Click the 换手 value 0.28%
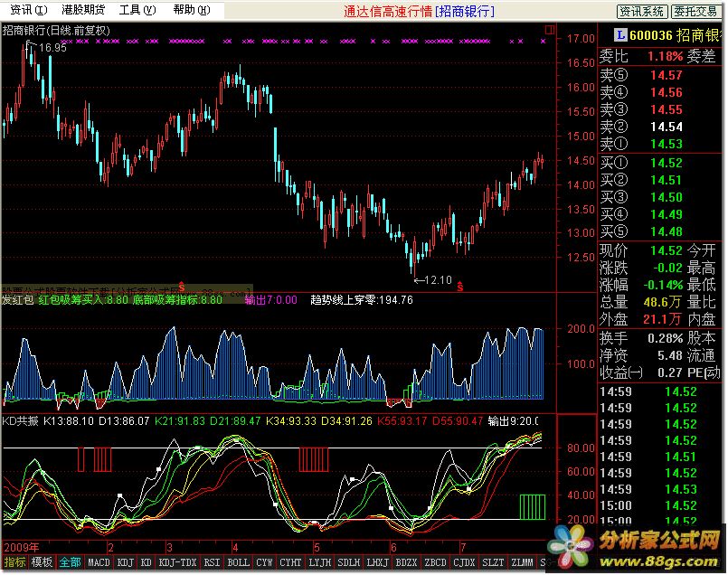 point(665,338)
